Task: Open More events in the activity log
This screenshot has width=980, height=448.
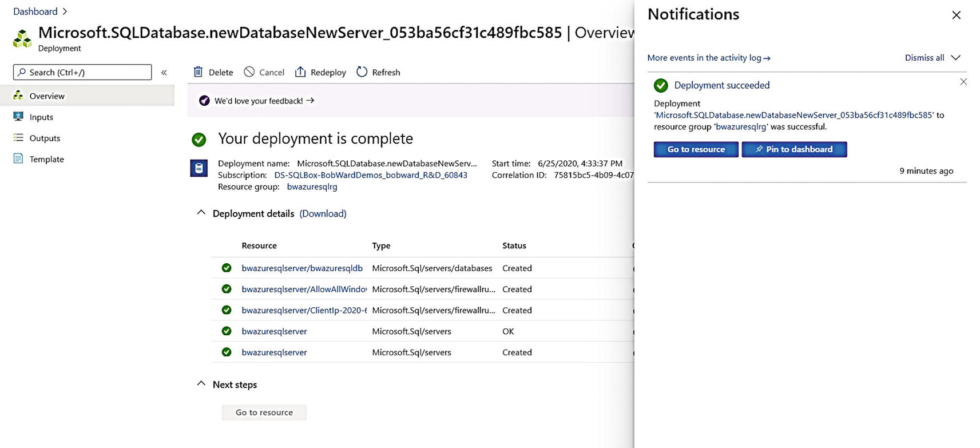Action: point(709,58)
